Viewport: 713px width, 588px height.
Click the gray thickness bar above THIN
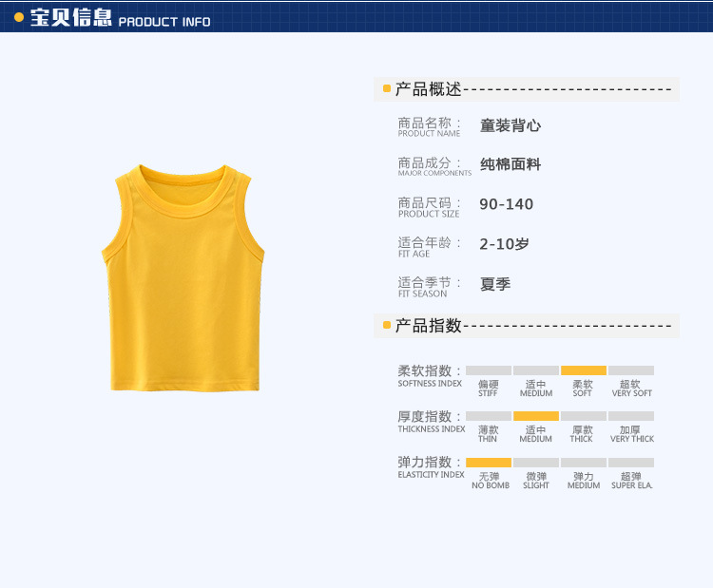(489, 416)
